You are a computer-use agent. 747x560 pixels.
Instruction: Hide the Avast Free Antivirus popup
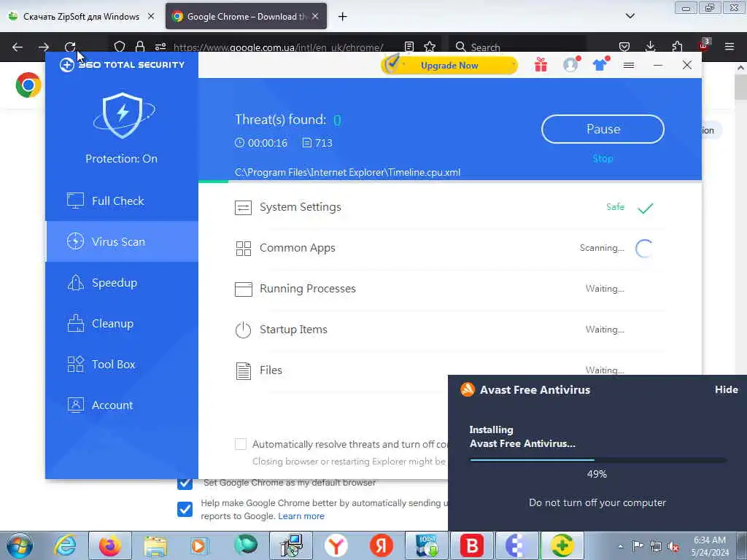click(x=726, y=389)
